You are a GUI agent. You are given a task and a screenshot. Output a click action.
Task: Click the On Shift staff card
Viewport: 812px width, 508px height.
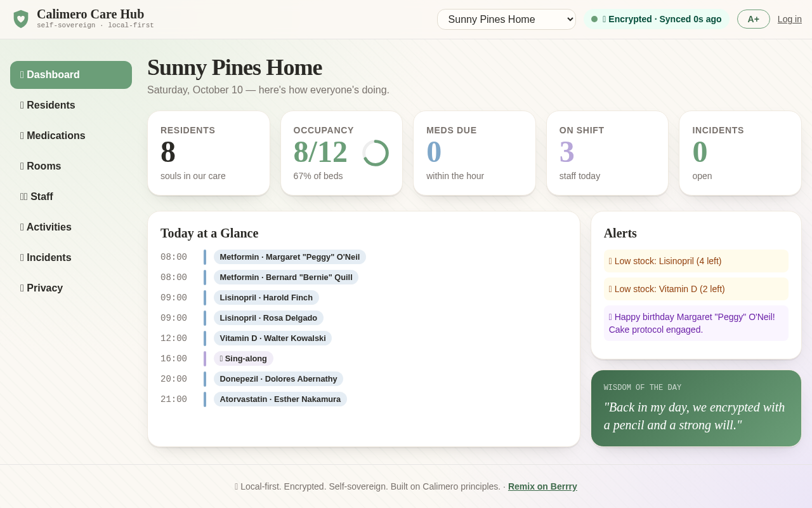[607, 153]
